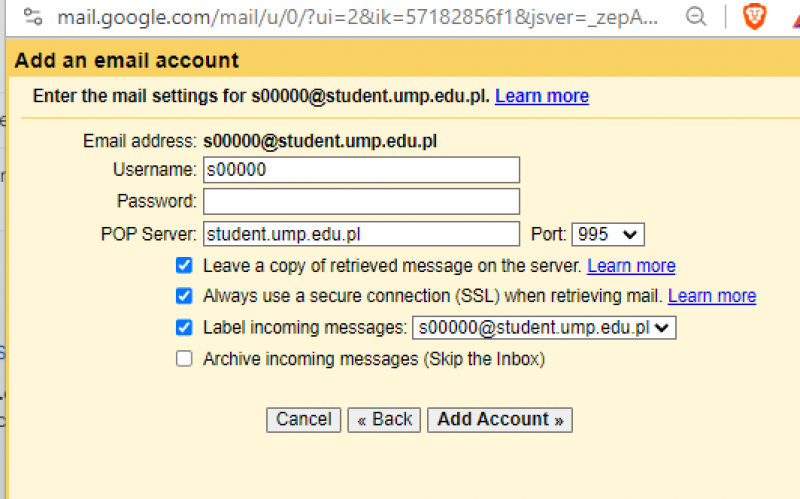The height and width of the screenshot is (499, 800).
Task: Open Learn more link for SSL connection
Action: coord(711,296)
